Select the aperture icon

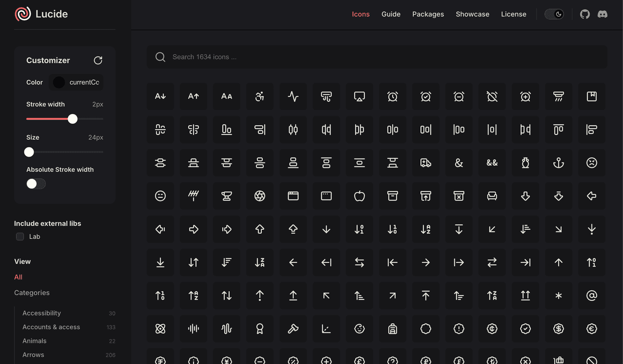coord(259,196)
